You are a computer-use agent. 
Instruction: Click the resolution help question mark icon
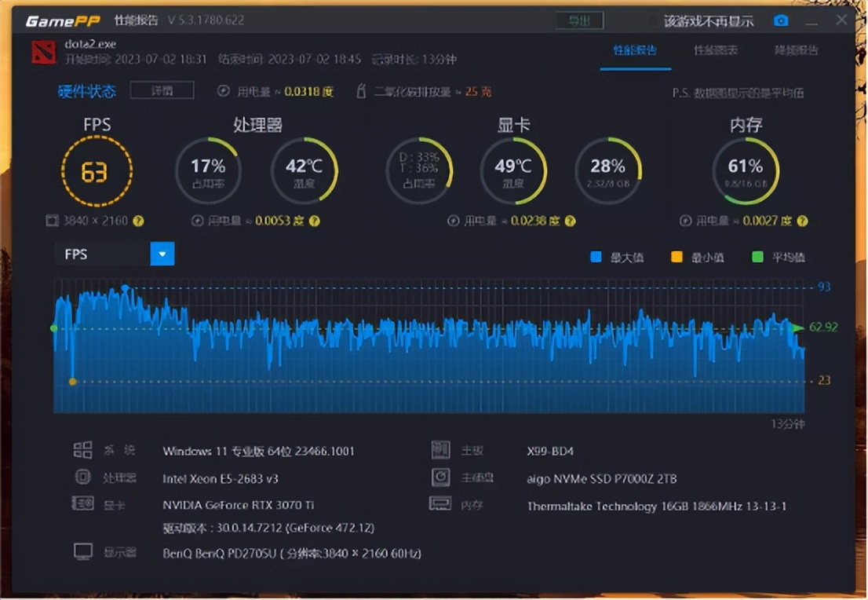click(x=139, y=221)
